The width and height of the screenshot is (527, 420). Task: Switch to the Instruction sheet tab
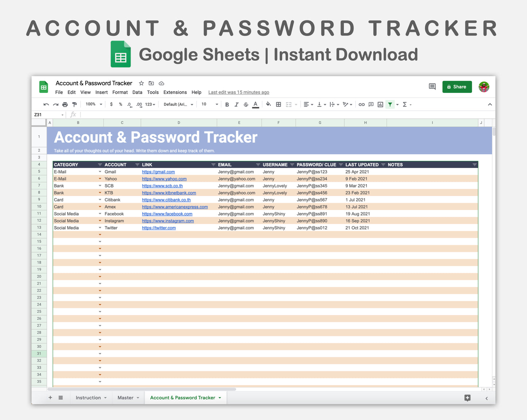tap(89, 397)
